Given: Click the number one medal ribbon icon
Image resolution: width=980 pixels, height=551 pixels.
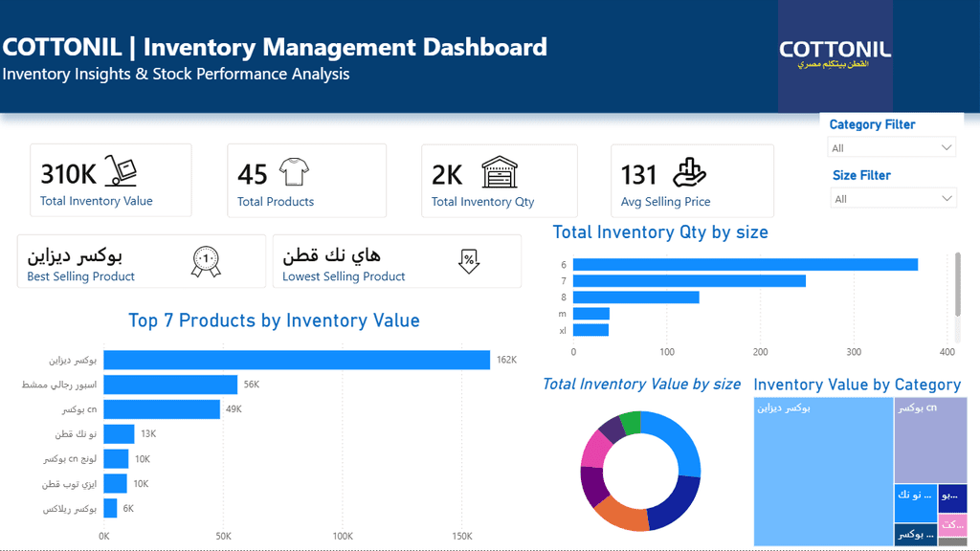Looking at the screenshot, I should [206, 262].
